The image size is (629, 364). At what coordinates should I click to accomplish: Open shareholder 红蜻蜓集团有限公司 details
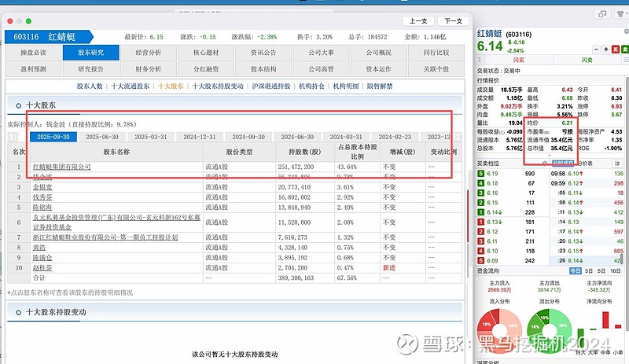pos(62,167)
